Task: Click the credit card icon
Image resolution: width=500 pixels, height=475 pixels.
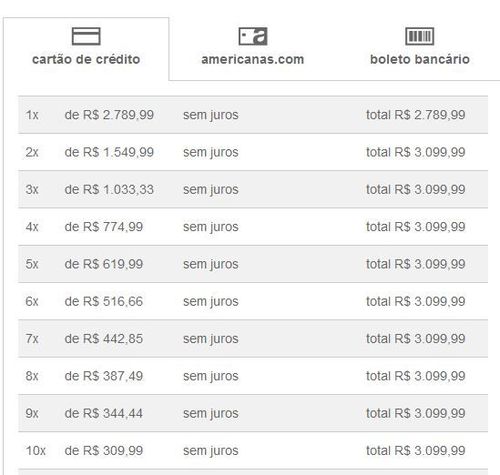Action: tap(86, 36)
